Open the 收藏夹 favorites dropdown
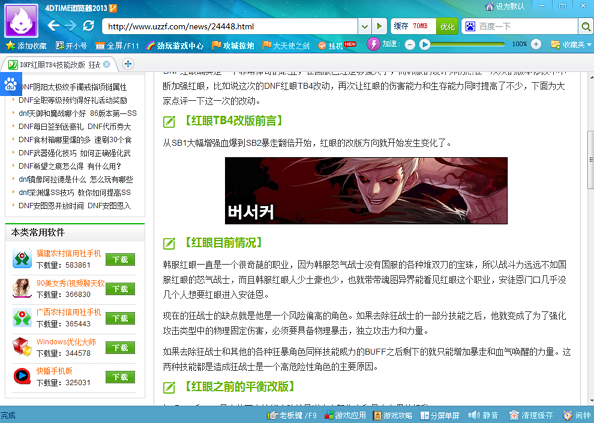 pyautogui.click(x=571, y=45)
